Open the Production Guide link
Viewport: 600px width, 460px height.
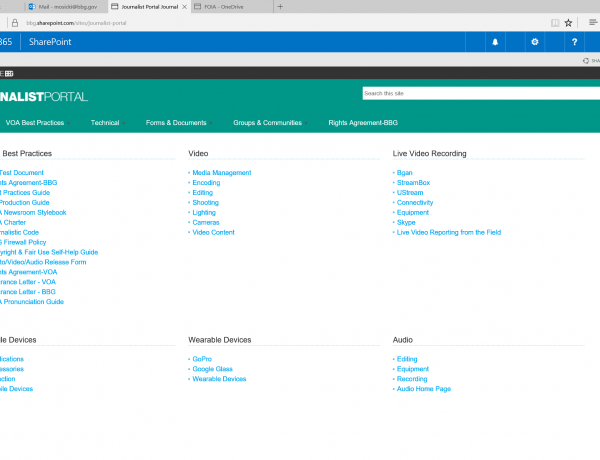(x=24, y=202)
